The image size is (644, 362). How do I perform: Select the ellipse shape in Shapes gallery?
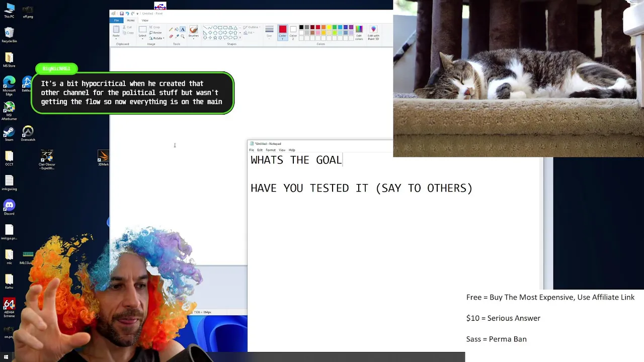coord(215,27)
